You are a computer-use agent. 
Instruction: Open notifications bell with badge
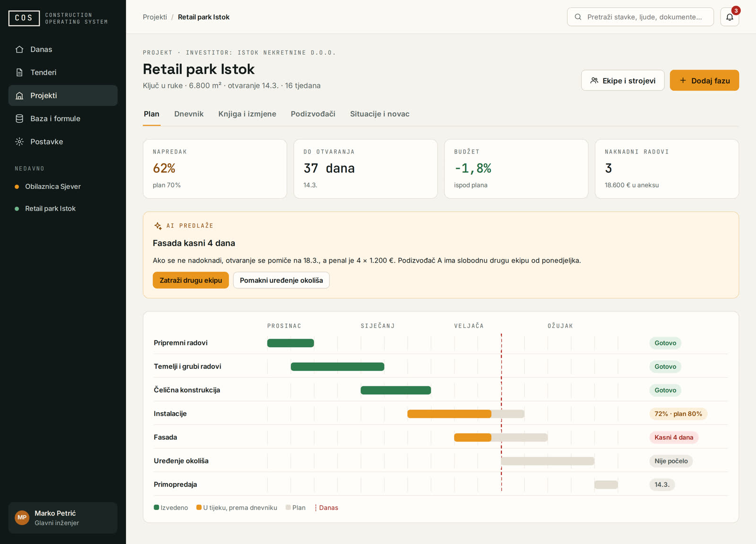730,17
